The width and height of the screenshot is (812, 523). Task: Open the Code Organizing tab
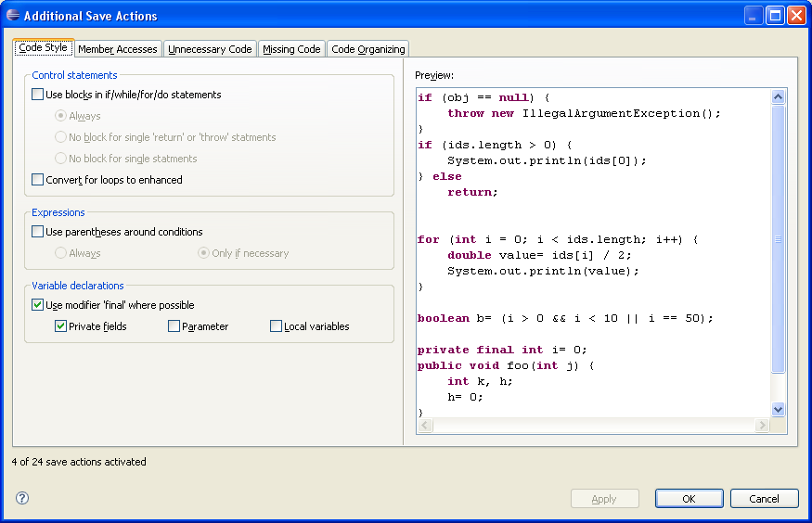[368, 49]
